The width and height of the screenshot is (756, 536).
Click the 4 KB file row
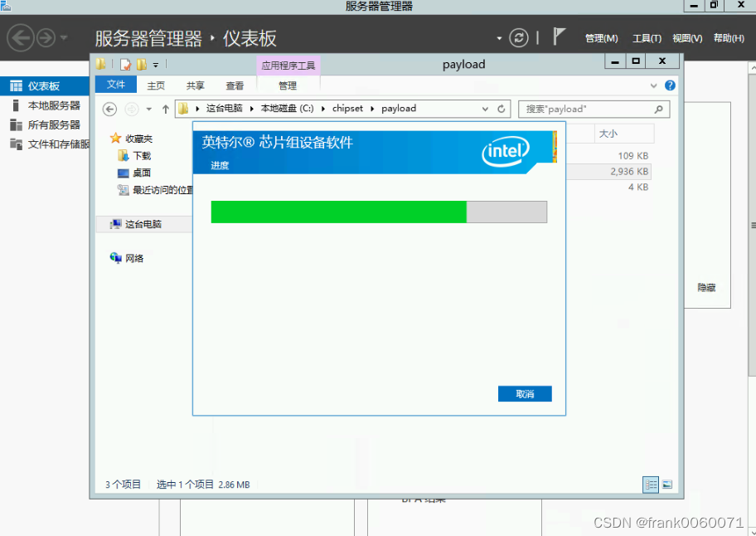point(609,188)
